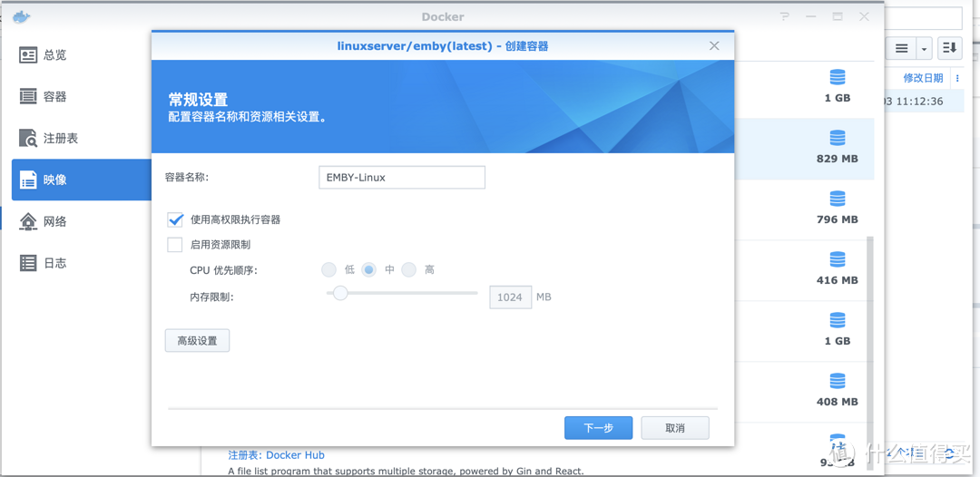
Task: Select CPU priority 高 radio button
Action: click(x=408, y=269)
